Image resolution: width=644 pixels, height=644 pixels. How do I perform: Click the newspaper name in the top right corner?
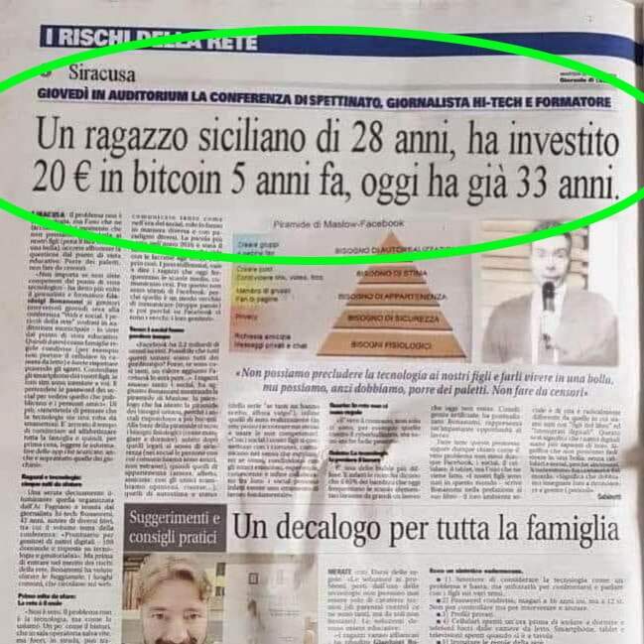click(587, 77)
